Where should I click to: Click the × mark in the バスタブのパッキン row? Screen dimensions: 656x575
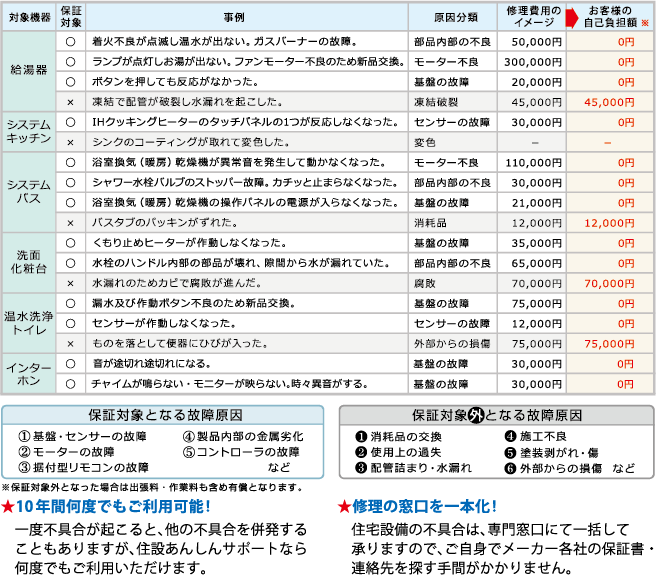(x=70, y=223)
